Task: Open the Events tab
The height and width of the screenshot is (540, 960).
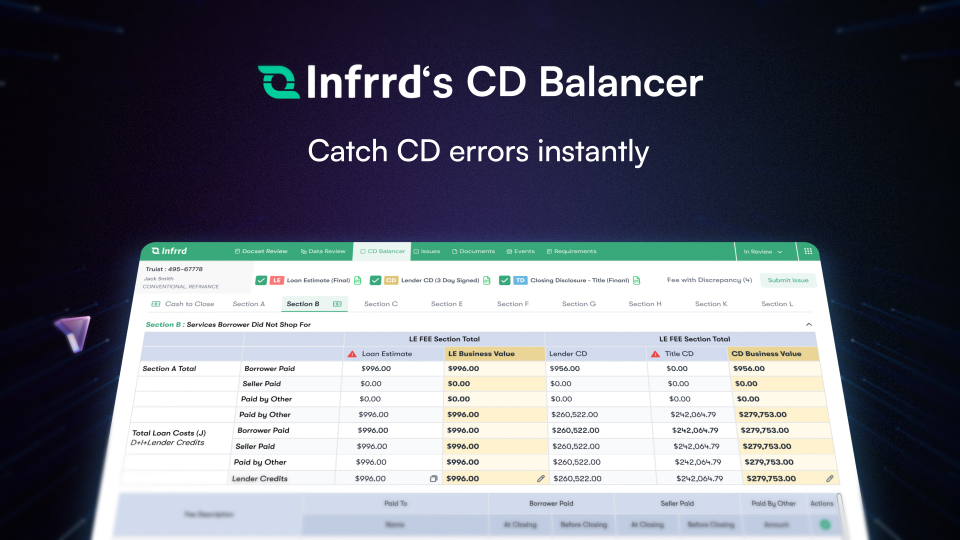Action: 521,251
